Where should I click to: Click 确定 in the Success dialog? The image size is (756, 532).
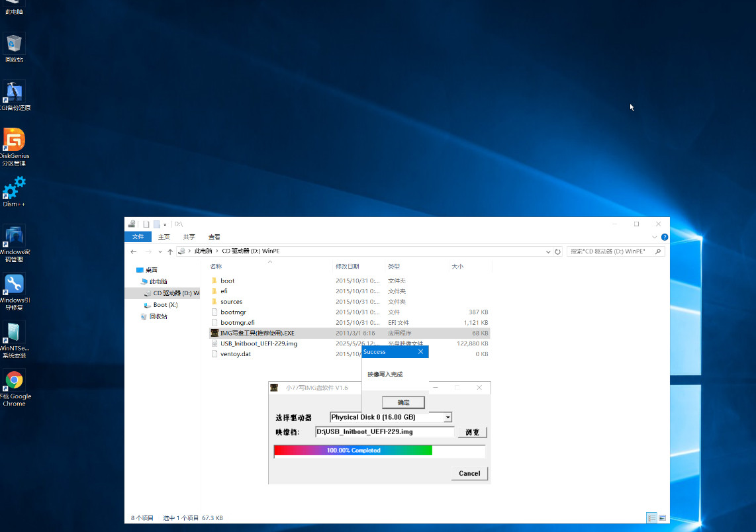click(403, 402)
